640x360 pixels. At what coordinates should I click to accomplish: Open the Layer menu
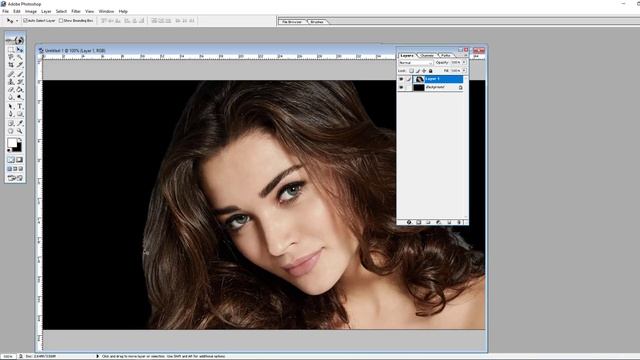pos(46,11)
